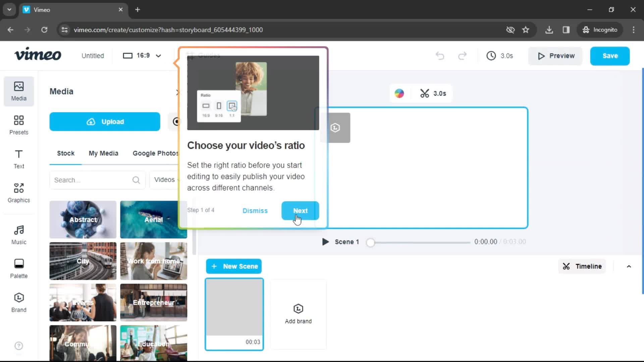Switch to the Google Photos tab
This screenshot has height=362, width=644.
coord(156,153)
